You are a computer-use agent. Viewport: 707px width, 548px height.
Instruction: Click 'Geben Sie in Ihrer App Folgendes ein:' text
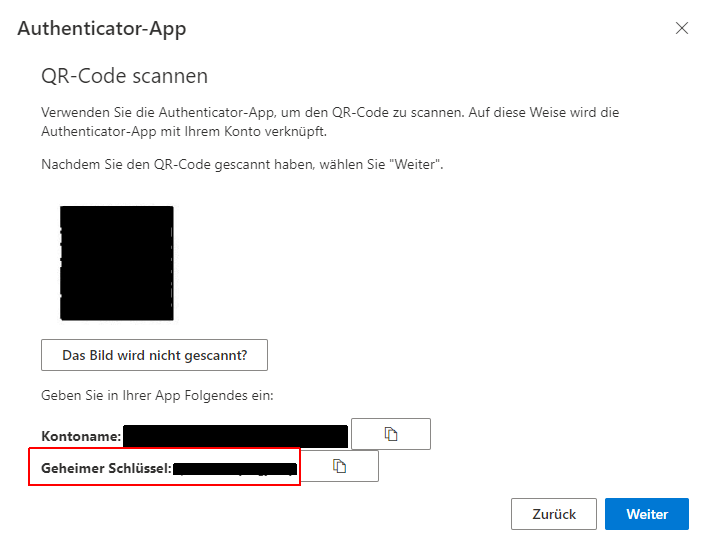(157, 396)
